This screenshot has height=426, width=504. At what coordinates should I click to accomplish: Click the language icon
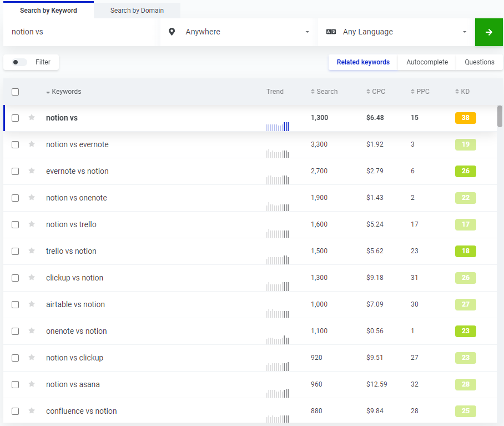(331, 32)
